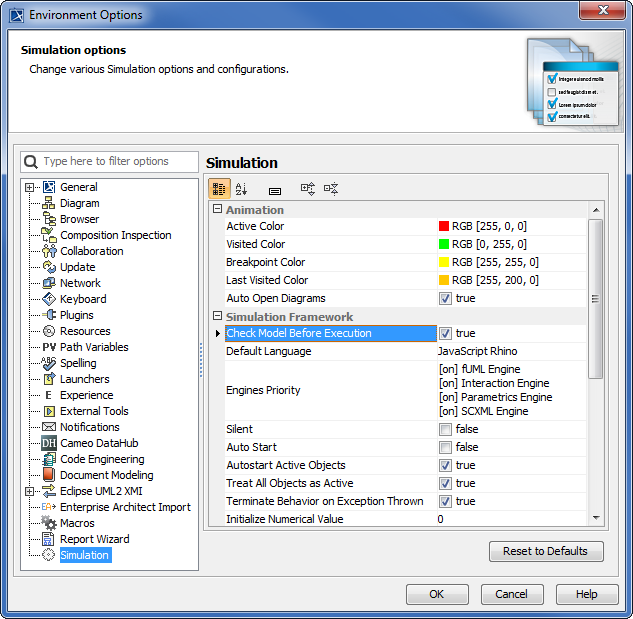Image resolution: width=633 pixels, height=619 pixels.
Task: Click the OK button
Action: coord(437,594)
